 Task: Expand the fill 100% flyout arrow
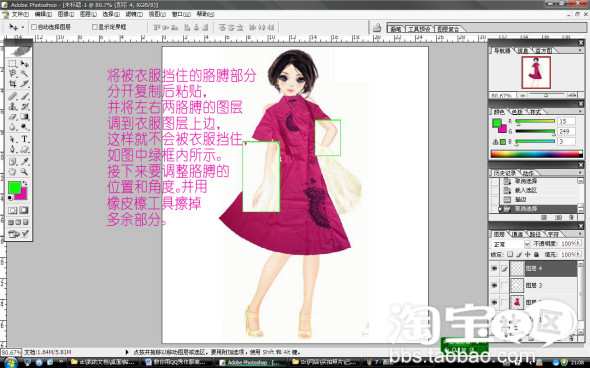point(578,254)
